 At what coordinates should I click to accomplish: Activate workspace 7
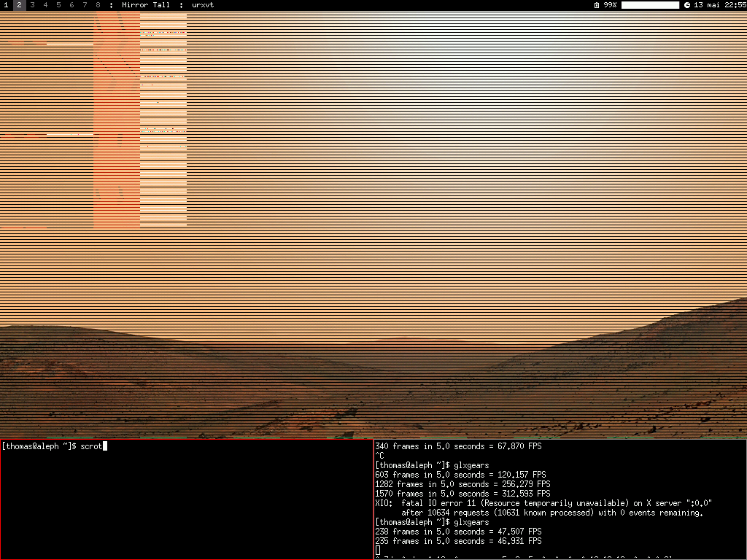click(x=85, y=5)
